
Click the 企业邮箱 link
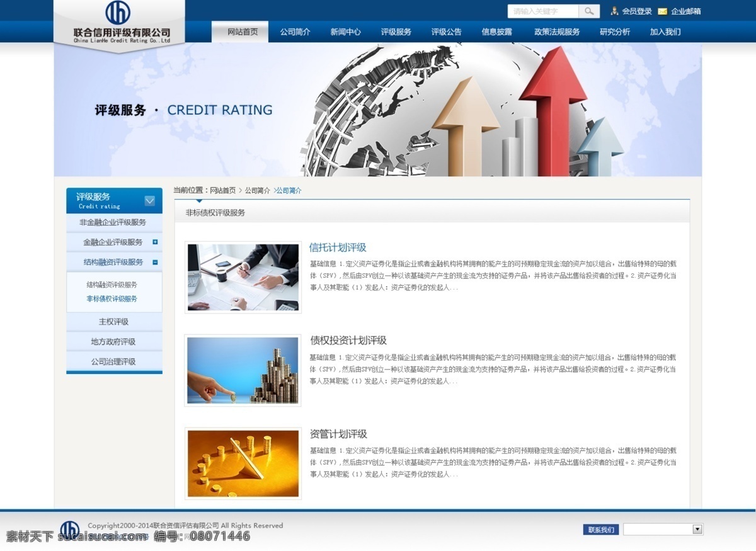(686, 11)
